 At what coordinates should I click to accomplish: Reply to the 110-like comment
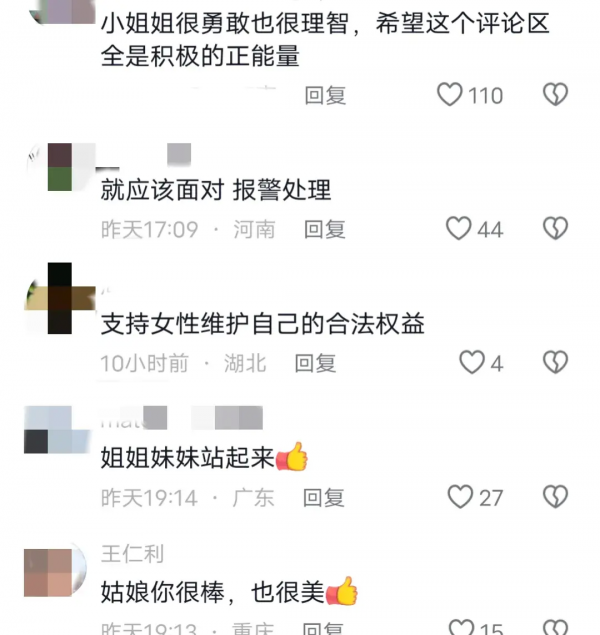pyautogui.click(x=325, y=96)
